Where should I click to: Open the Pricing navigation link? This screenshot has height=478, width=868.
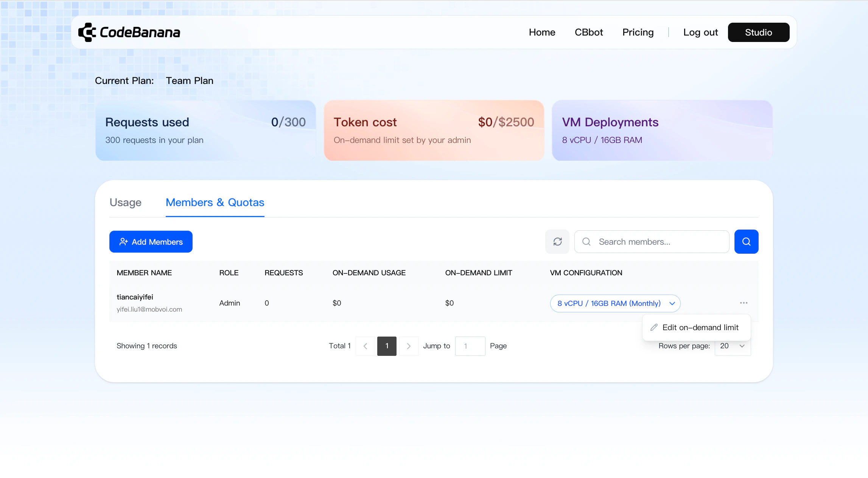(x=638, y=32)
